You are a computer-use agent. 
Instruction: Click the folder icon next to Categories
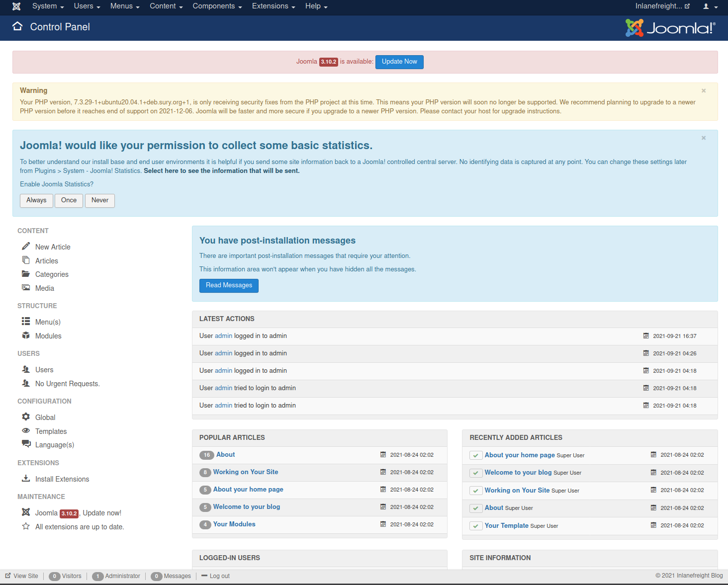point(26,274)
